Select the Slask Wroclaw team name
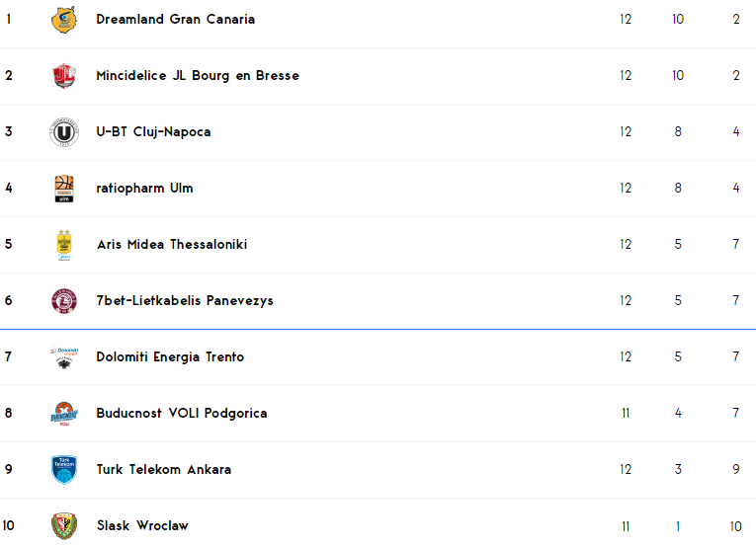The width and height of the screenshot is (756, 548). click(142, 526)
